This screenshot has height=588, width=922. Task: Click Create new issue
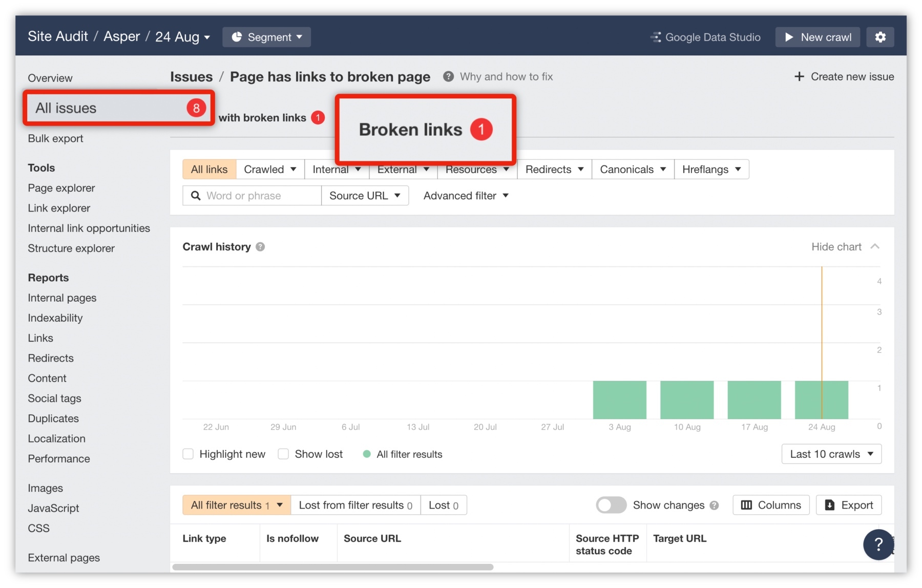(844, 76)
